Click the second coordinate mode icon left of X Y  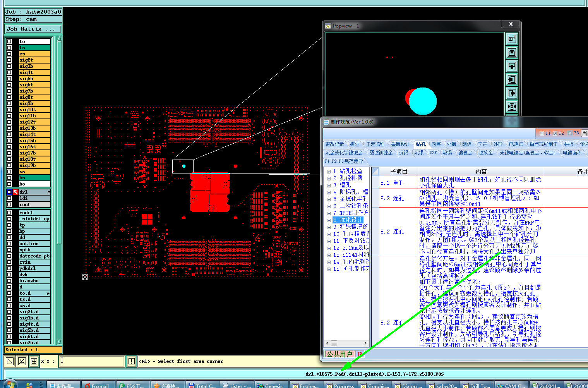coord(22,361)
